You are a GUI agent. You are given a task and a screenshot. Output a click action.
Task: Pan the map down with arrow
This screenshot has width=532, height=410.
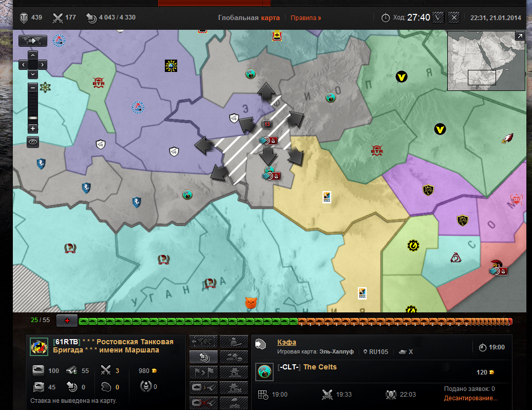(x=32, y=74)
